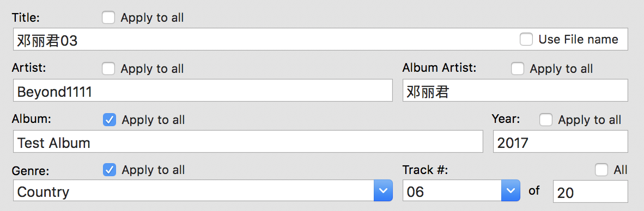The height and width of the screenshot is (211, 644).
Task: Tick the All checkbox for tracks
Action: (602, 170)
